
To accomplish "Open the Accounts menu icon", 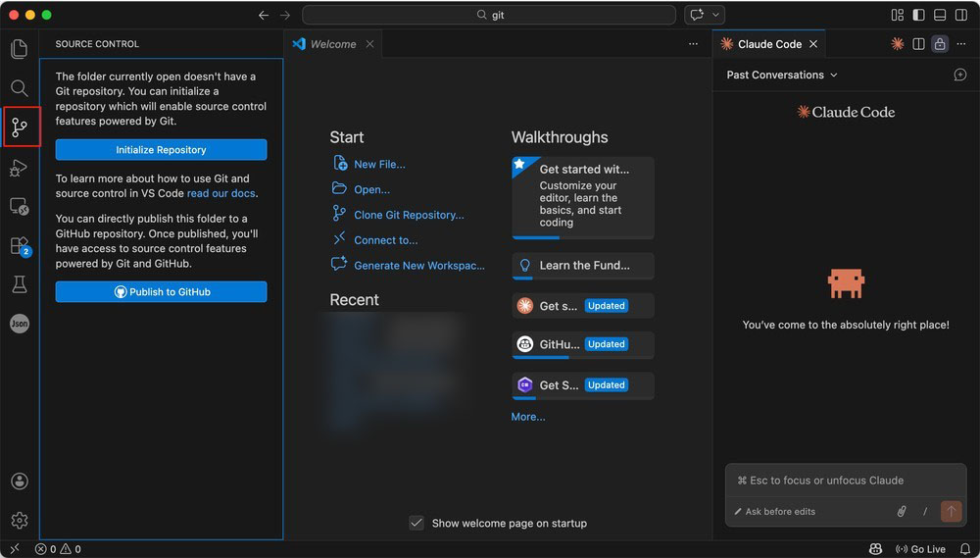I will pos(20,482).
